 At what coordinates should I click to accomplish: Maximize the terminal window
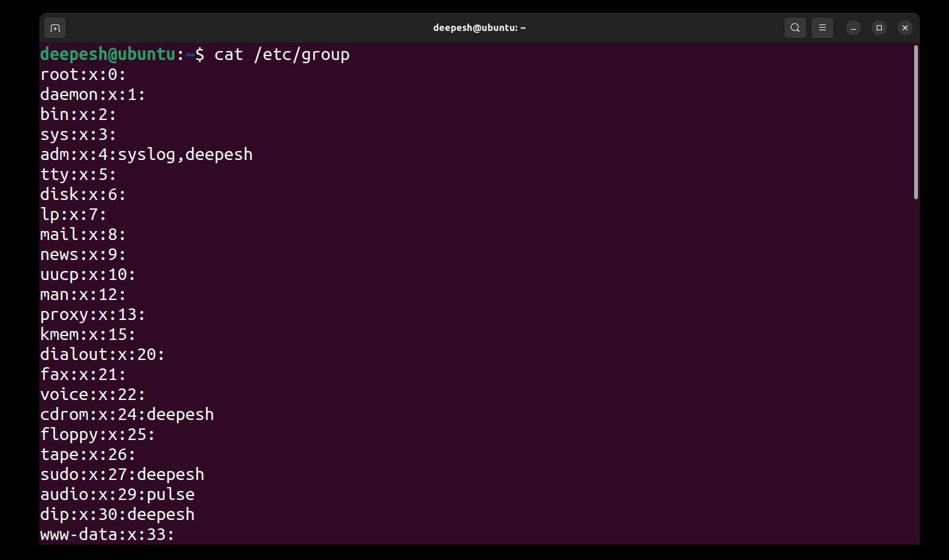[x=879, y=28]
